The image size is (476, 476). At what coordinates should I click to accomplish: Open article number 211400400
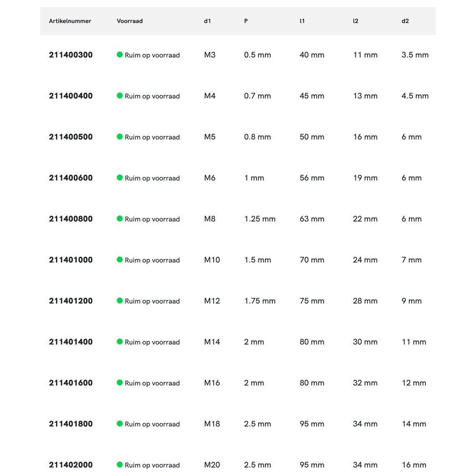pos(71,96)
